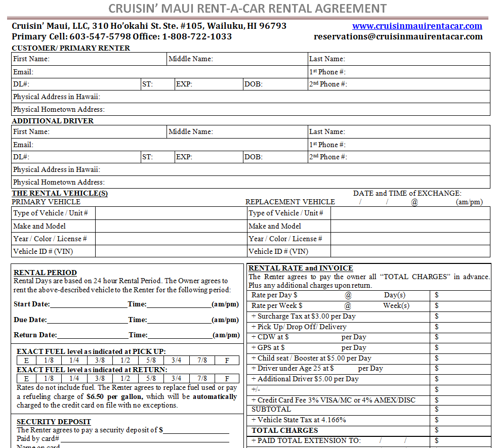The image size is (497, 448).
Task: Click the primary renter's Last Name field
Action: 417,59
